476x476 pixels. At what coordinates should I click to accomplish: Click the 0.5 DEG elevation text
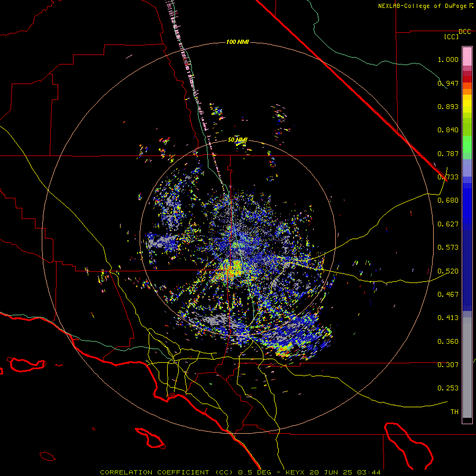tap(254, 472)
